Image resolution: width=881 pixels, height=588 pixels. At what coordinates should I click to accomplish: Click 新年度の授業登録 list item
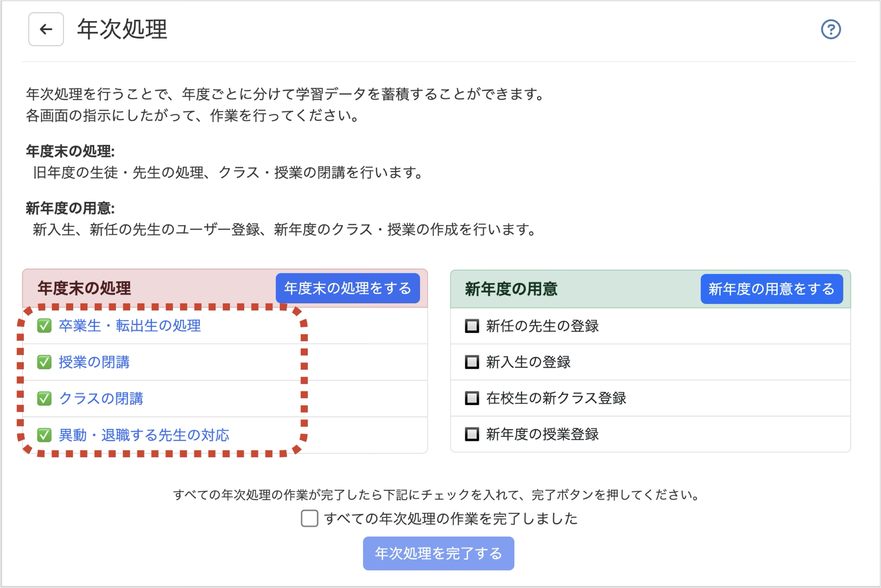542,434
